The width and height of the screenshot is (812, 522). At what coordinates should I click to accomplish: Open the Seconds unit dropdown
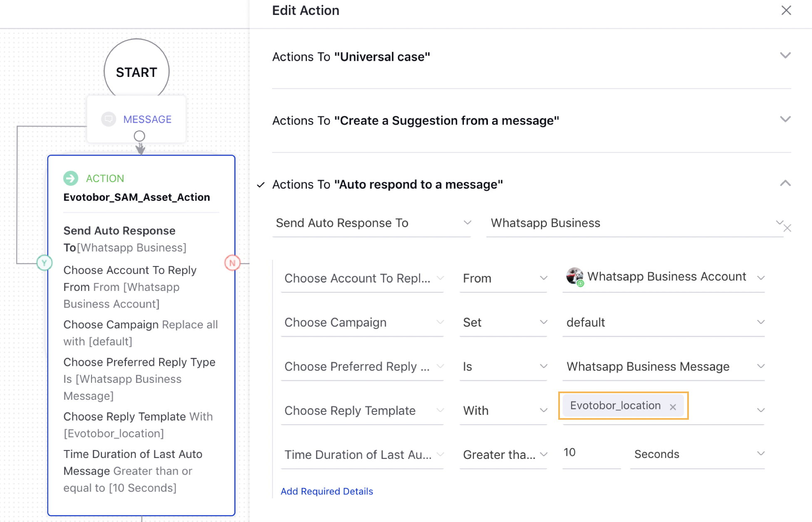697,454
